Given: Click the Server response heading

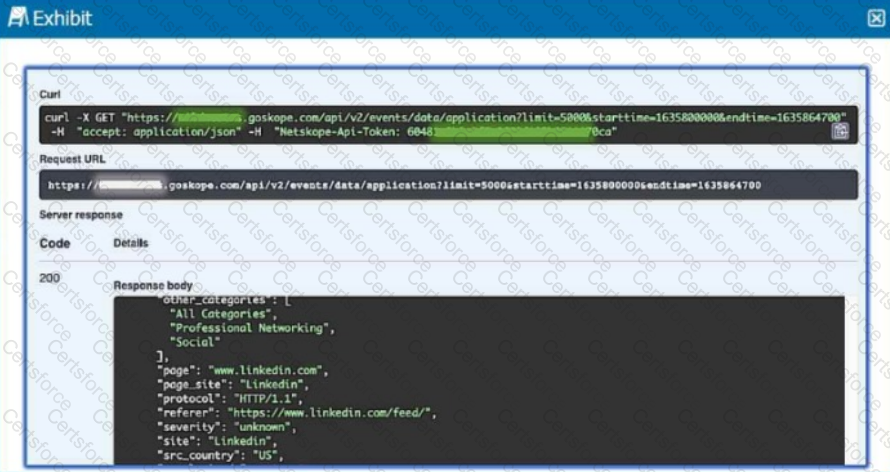Looking at the screenshot, I should coord(80,215).
